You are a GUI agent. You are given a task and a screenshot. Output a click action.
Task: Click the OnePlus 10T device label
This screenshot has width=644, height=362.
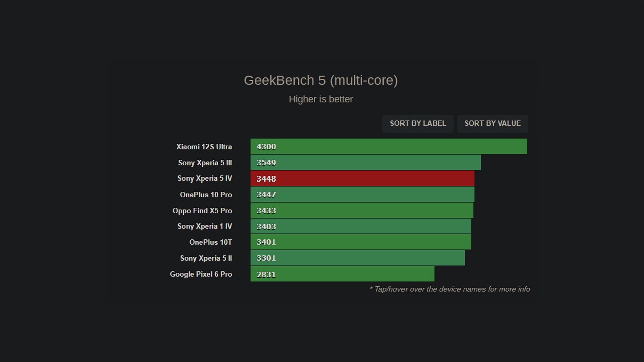pos(211,242)
